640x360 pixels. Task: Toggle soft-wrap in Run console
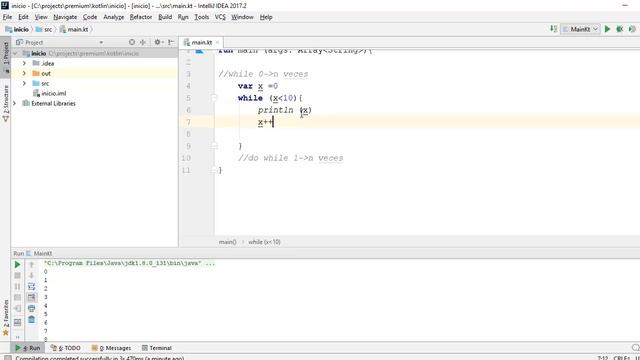[x=31, y=287]
